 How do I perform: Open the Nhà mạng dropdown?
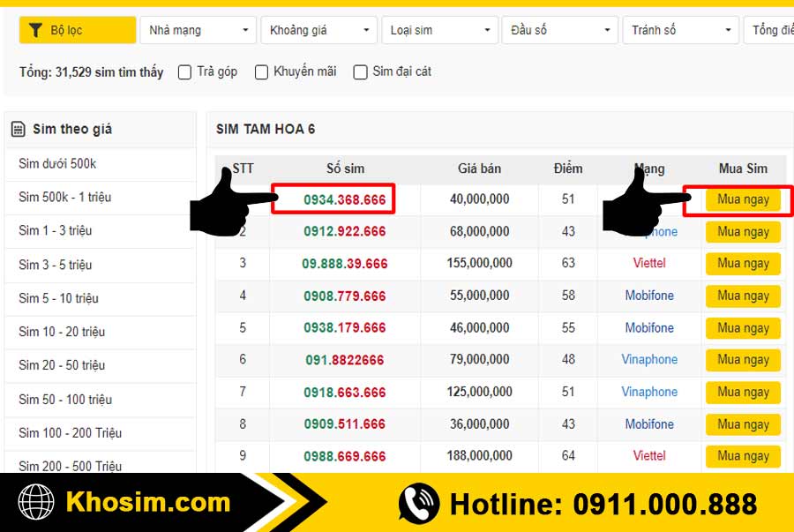[x=198, y=29]
